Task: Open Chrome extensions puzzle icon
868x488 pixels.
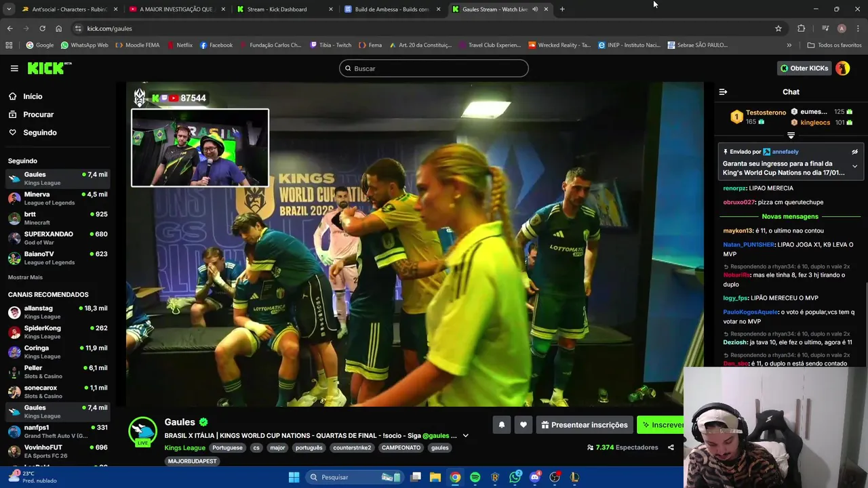Action: point(802,28)
